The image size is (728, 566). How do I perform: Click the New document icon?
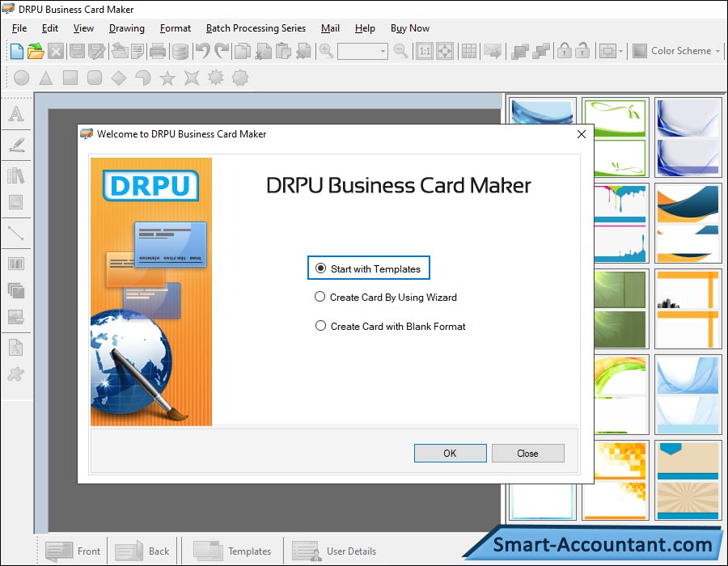click(x=16, y=51)
